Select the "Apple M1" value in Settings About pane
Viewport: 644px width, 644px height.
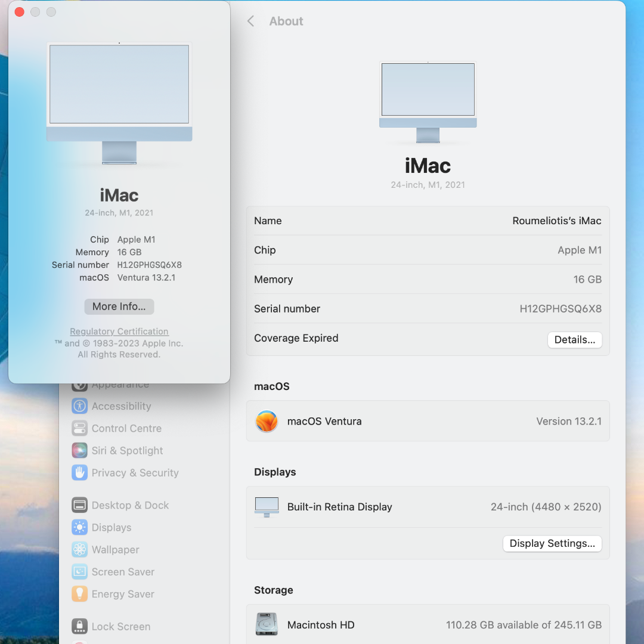[x=580, y=250]
